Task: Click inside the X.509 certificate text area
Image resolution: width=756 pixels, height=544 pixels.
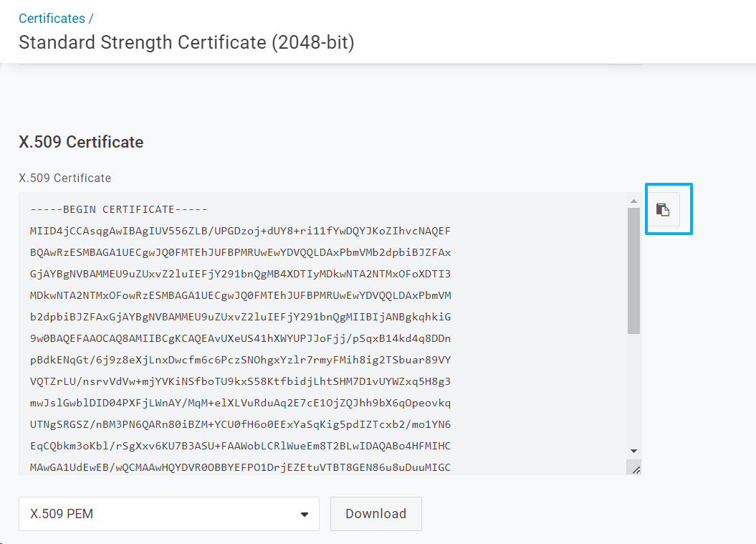Action: coord(323,334)
